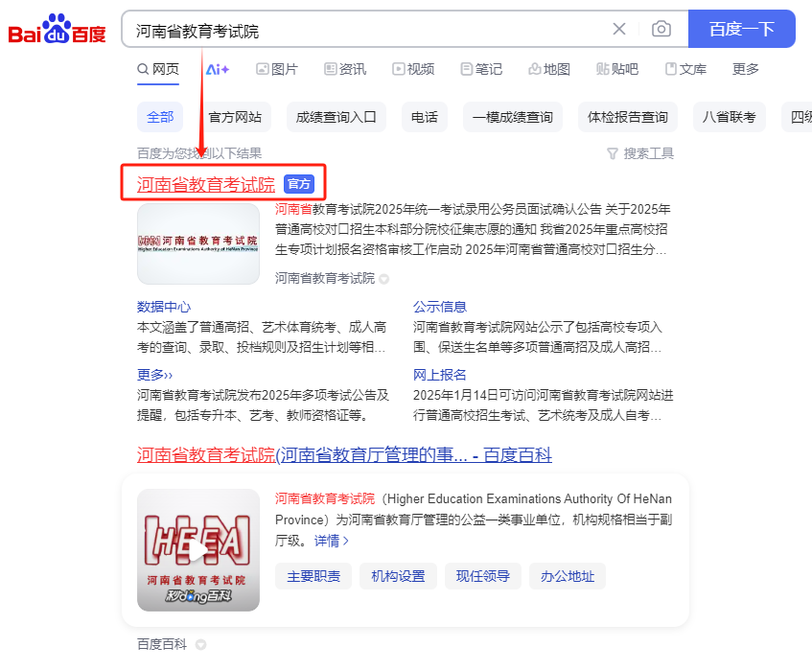Image resolution: width=812 pixels, height=670 pixels.
Task: Switch to the 图片 tab
Action: [x=276, y=69]
